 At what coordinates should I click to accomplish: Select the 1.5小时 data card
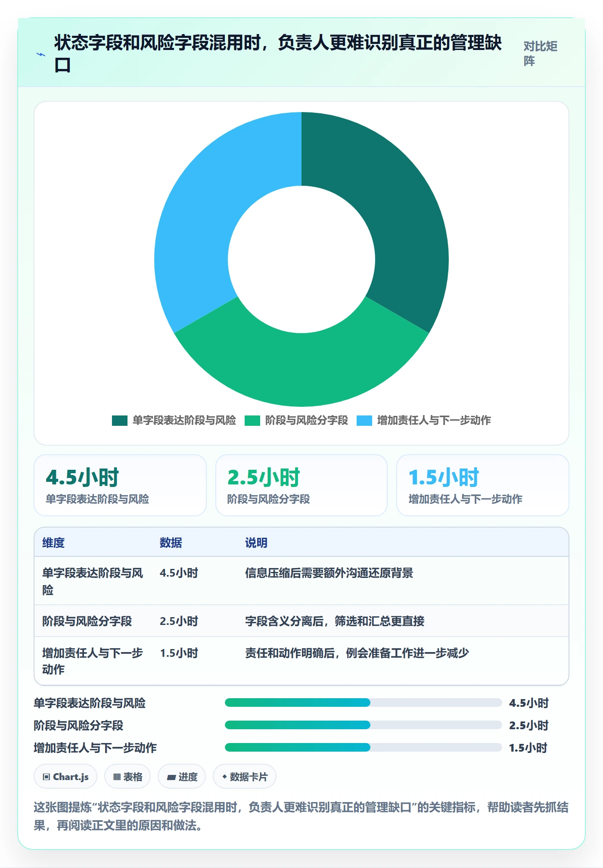[x=483, y=485]
